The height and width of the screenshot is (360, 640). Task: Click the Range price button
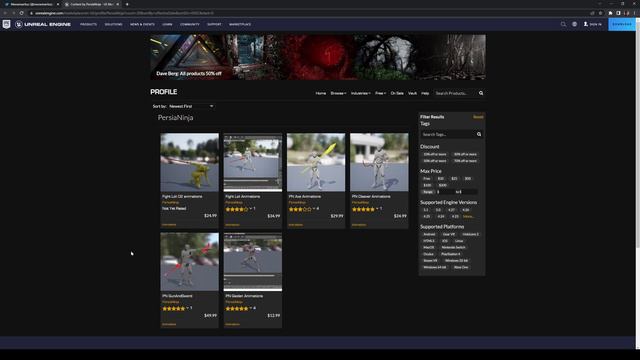[428, 192]
